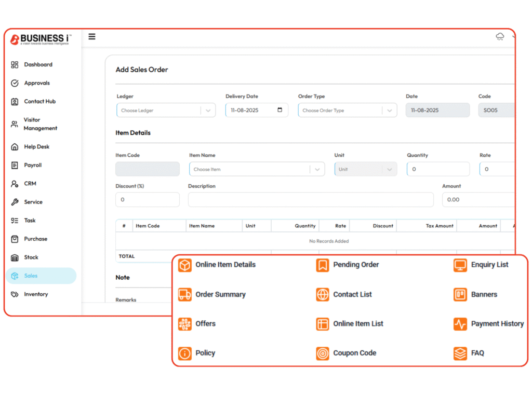Click the cloud weather icon in header
The height and width of the screenshot is (395, 532).
[x=500, y=36]
